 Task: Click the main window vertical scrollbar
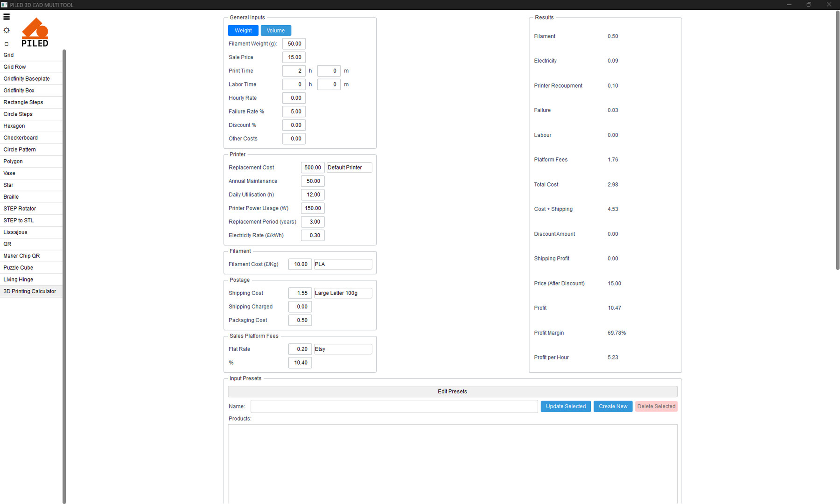tap(837, 140)
